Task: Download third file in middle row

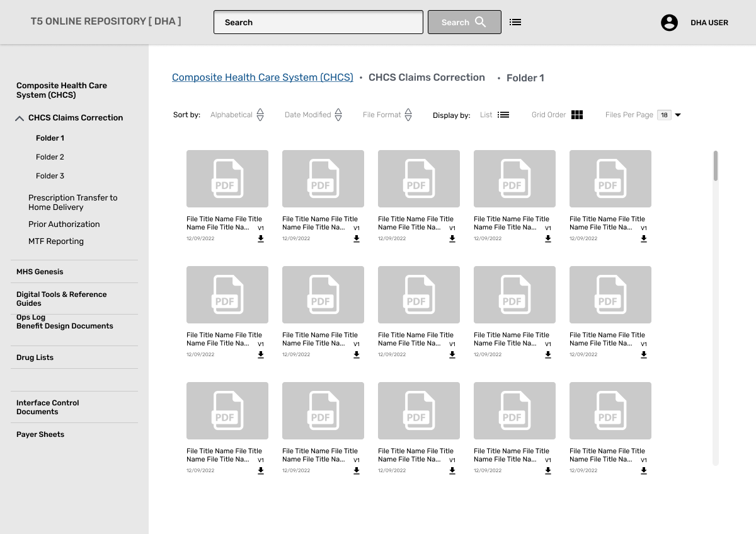Action: coord(452,355)
